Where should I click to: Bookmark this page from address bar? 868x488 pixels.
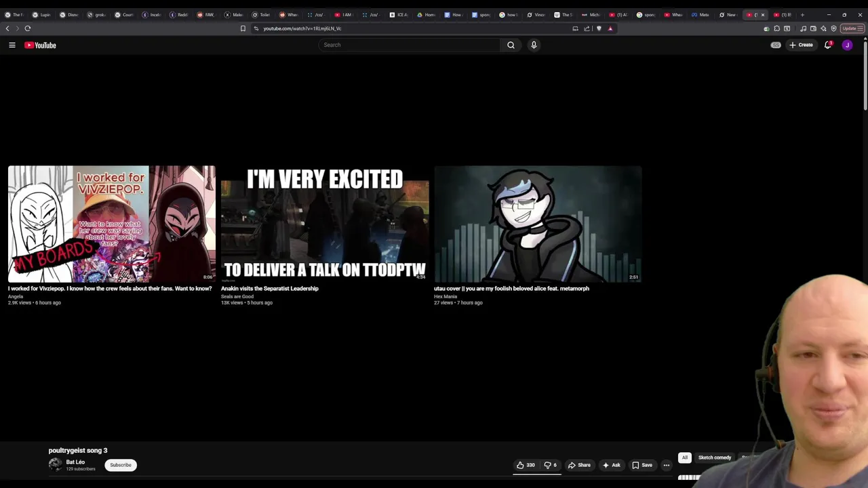pos(243,28)
